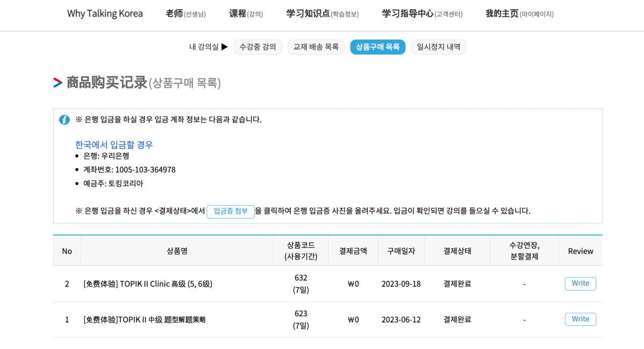Click the red-blue arrow icon beside page title
The height and width of the screenshot is (349, 644).
[x=58, y=83]
